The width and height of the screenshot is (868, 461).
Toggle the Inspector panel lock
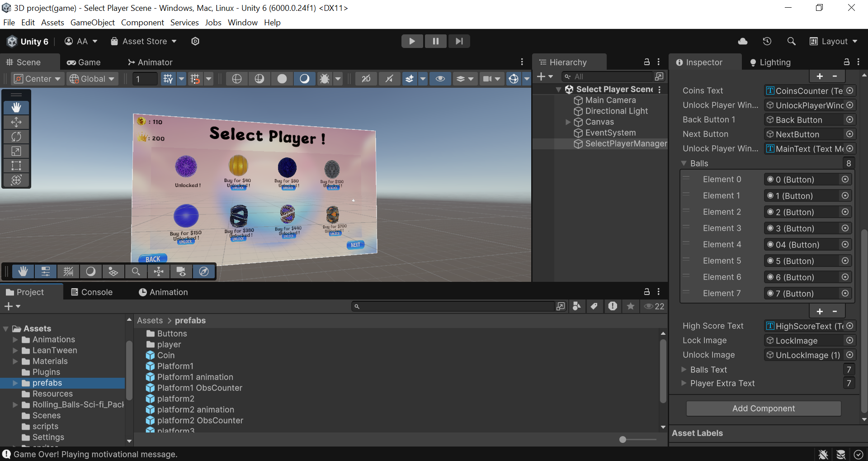pos(846,62)
